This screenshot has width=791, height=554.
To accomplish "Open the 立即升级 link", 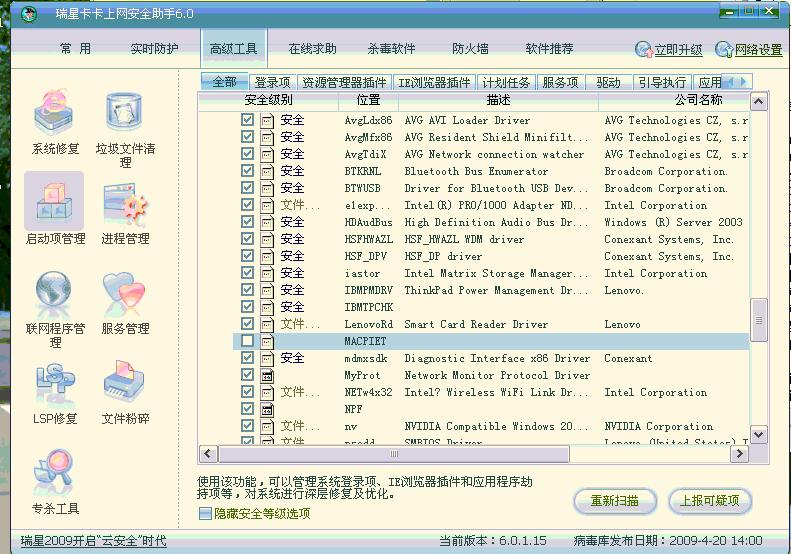I will coord(678,50).
